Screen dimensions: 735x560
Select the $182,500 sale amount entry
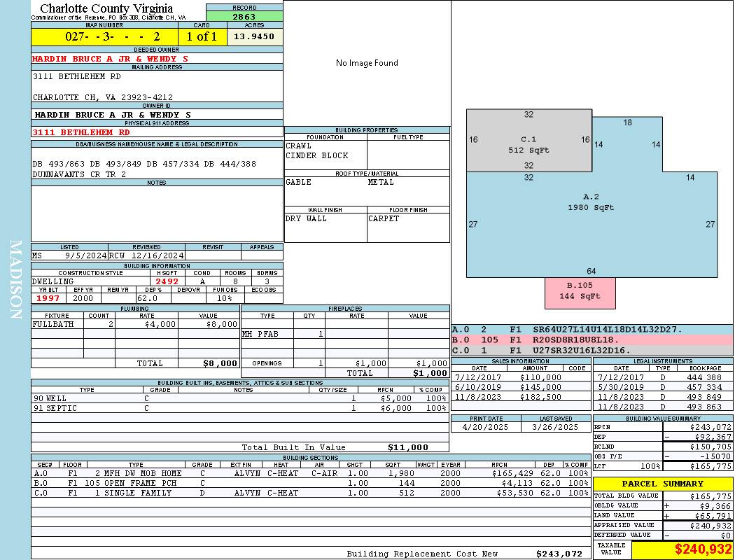540,397
